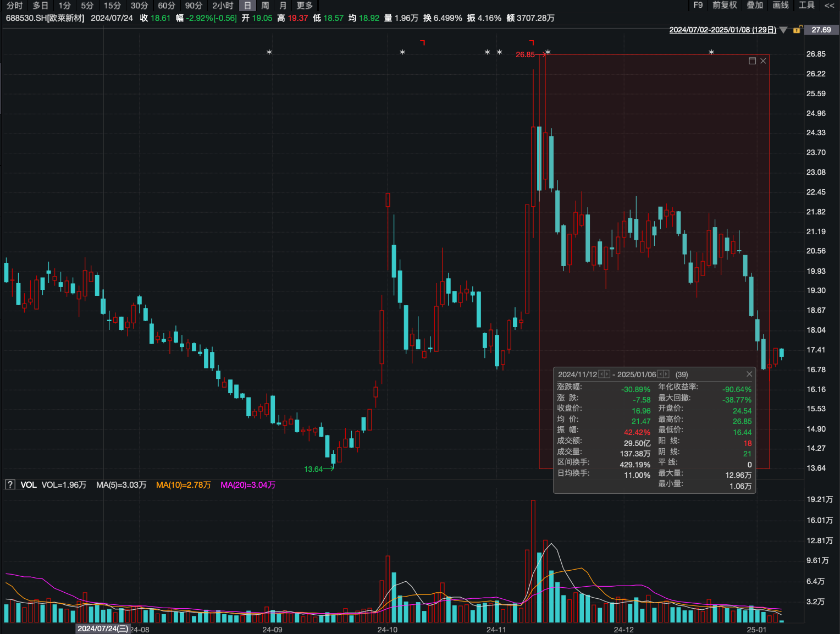Close the interval statistics popup
The image size is (840, 634).
click(x=749, y=374)
